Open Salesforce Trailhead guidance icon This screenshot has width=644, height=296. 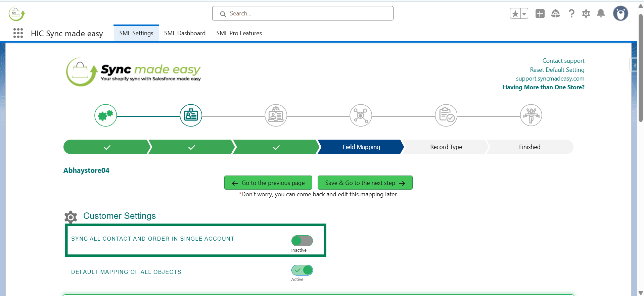pyautogui.click(x=555, y=13)
